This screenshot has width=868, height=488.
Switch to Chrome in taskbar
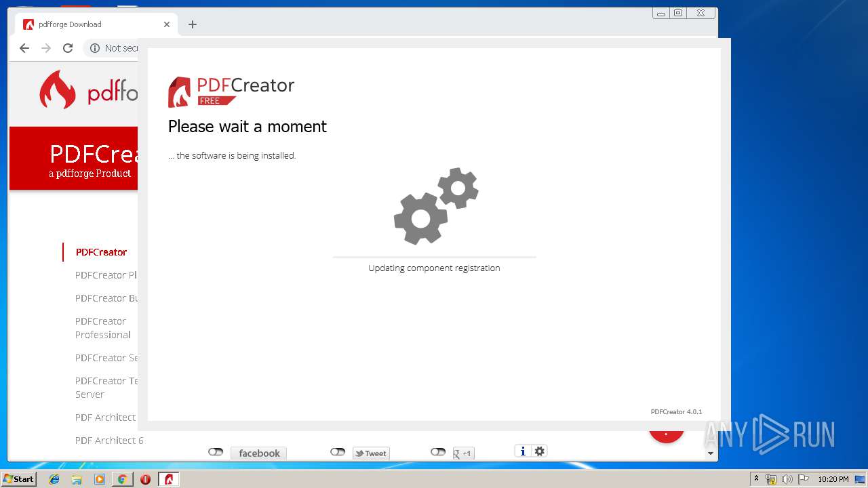(122, 479)
